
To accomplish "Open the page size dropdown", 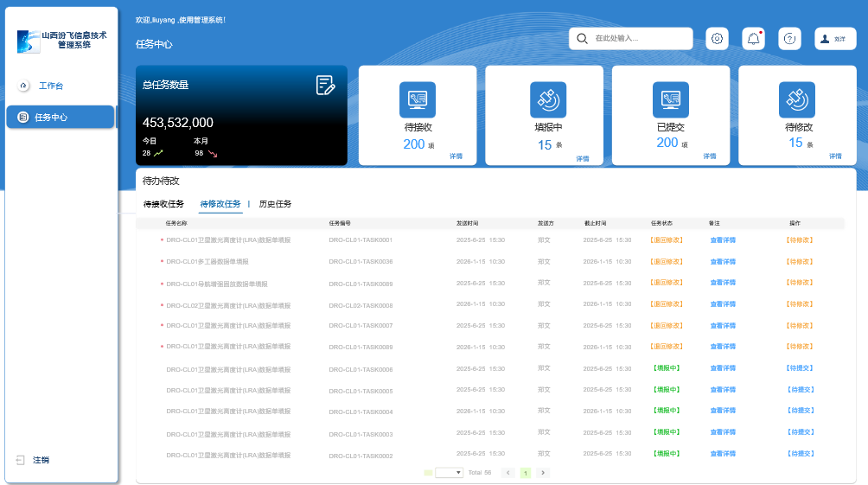I will click(x=450, y=473).
